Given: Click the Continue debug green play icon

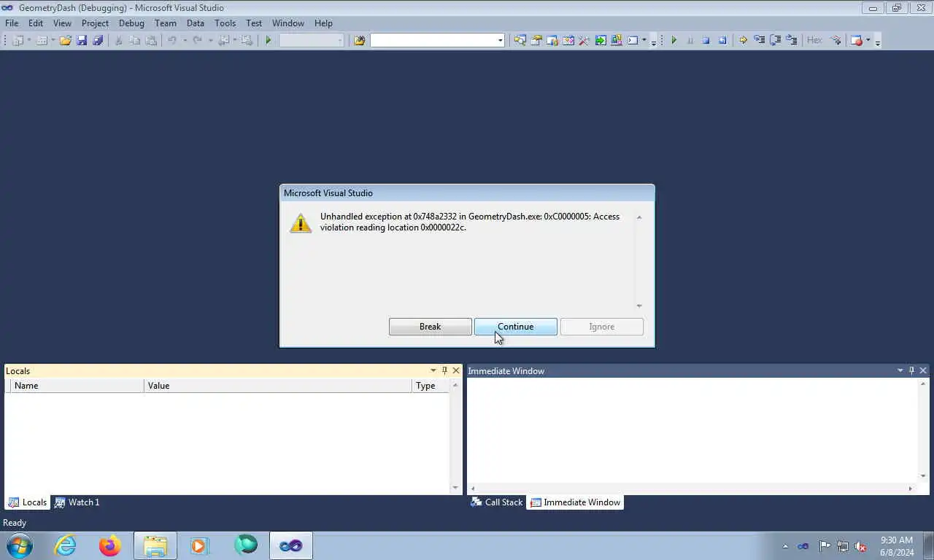Looking at the screenshot, I should 674,40.
